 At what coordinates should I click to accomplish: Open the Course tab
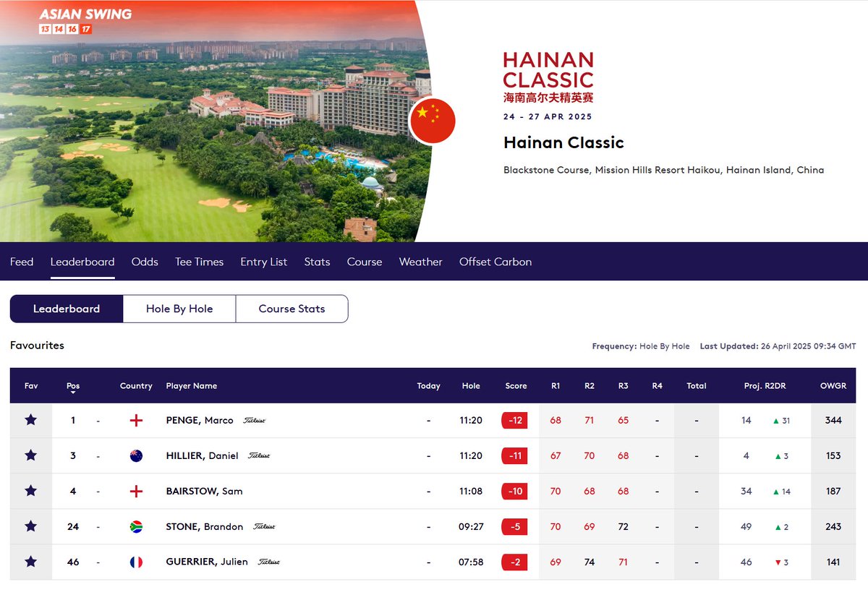365,262
